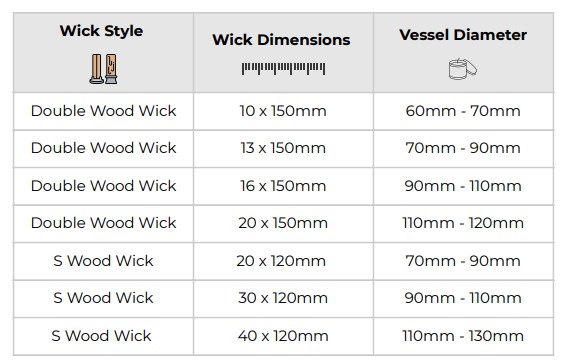
Task: Select the 110mm - 120mm vessel cell
Action: [x=463, y=223]
